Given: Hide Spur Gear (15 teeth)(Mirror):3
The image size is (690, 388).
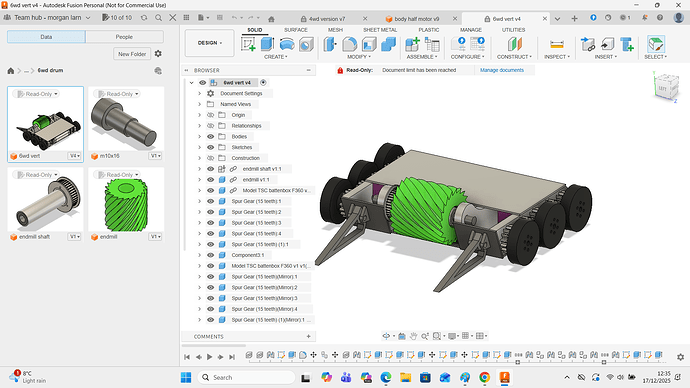Looking at the screenshot, I should (210, 298).
